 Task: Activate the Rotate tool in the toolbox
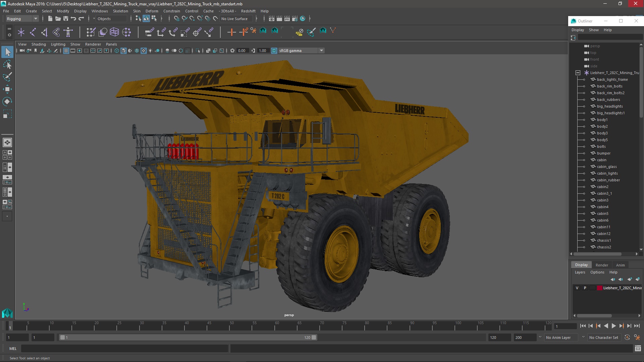(x=7, y=102)
